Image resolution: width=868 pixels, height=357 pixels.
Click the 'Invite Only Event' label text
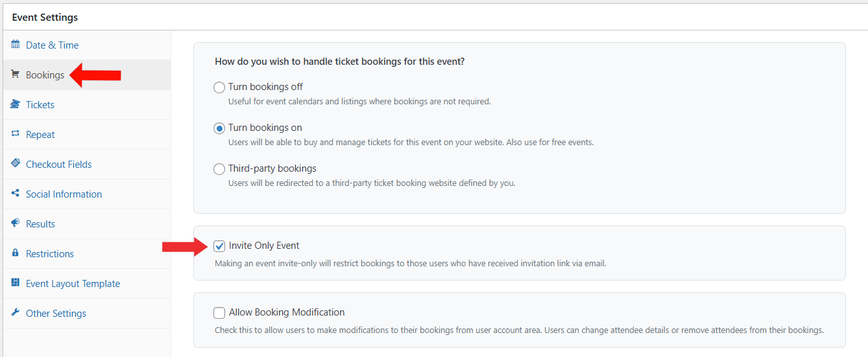264,246
